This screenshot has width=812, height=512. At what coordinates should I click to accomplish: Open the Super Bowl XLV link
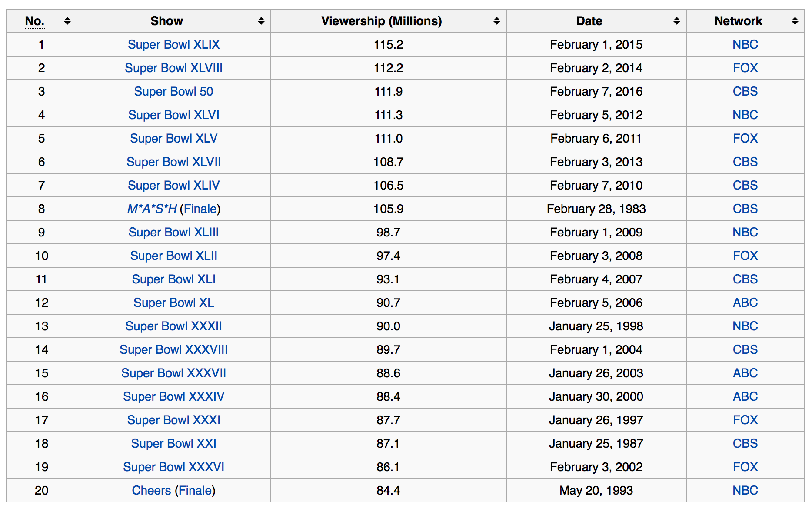pos(173,138)
